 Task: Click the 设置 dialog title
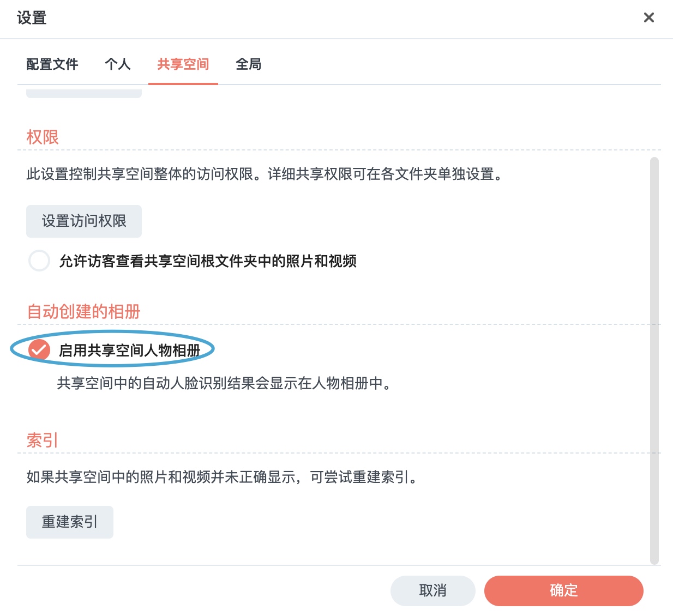tap(32, 18)
